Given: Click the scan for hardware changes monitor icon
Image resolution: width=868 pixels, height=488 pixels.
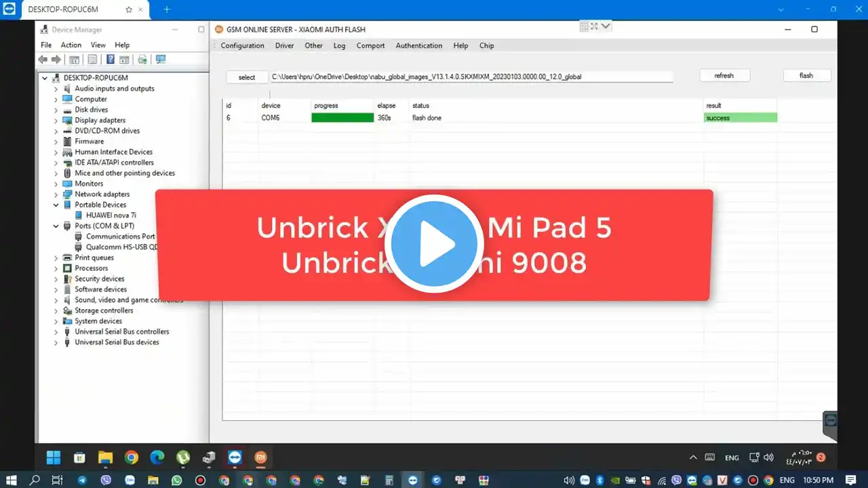Looking at the screenshot, I should [x=161, y=60].
